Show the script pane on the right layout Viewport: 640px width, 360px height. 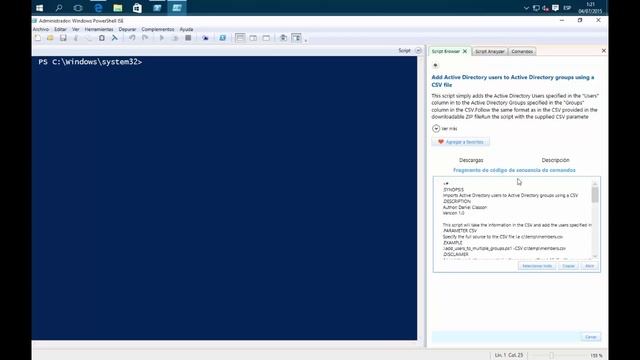pyautogui.click(x=253, y=38)
